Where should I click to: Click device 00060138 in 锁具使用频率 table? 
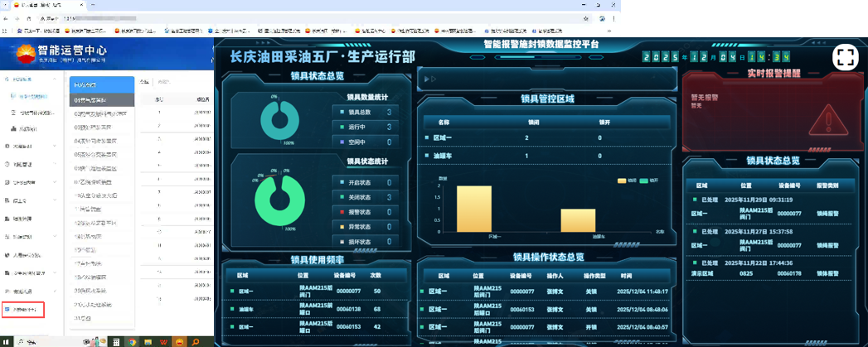coord(348,310)
